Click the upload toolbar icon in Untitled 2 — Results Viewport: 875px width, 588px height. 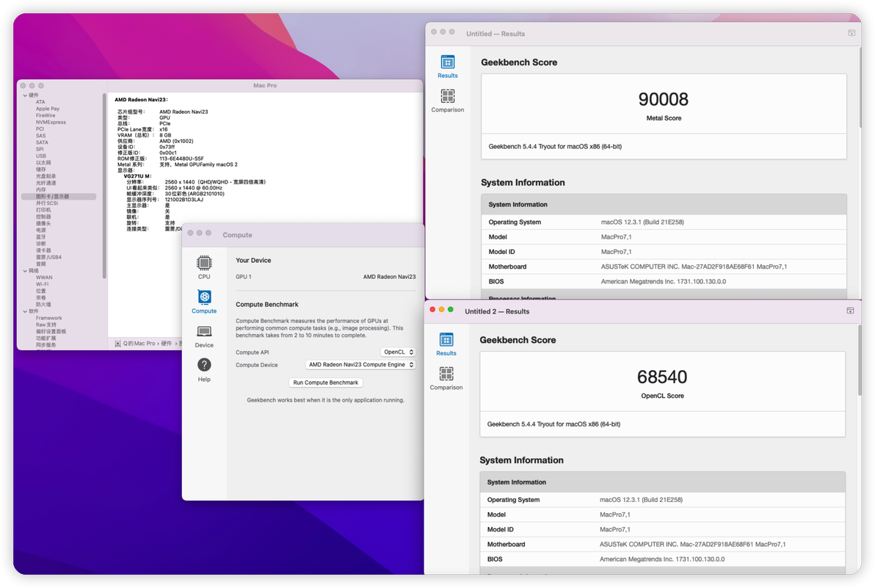(x=851, y=311)
